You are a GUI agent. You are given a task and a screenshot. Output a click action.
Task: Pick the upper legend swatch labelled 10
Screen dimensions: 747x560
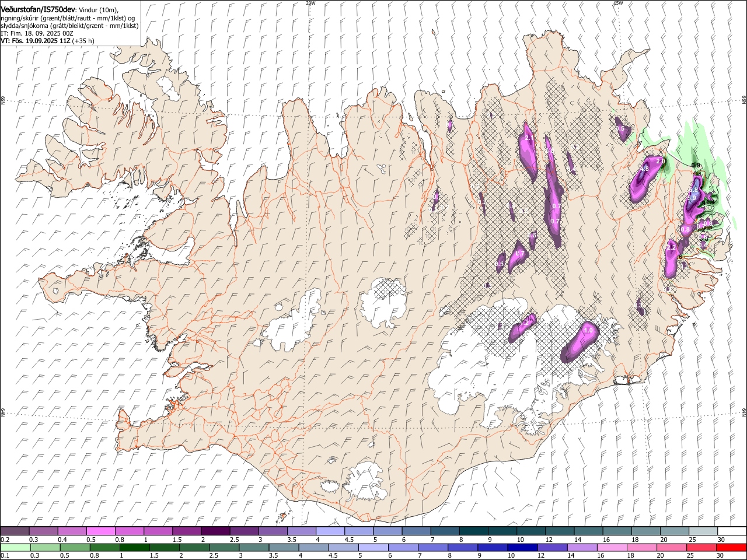[x=530, y=531]
